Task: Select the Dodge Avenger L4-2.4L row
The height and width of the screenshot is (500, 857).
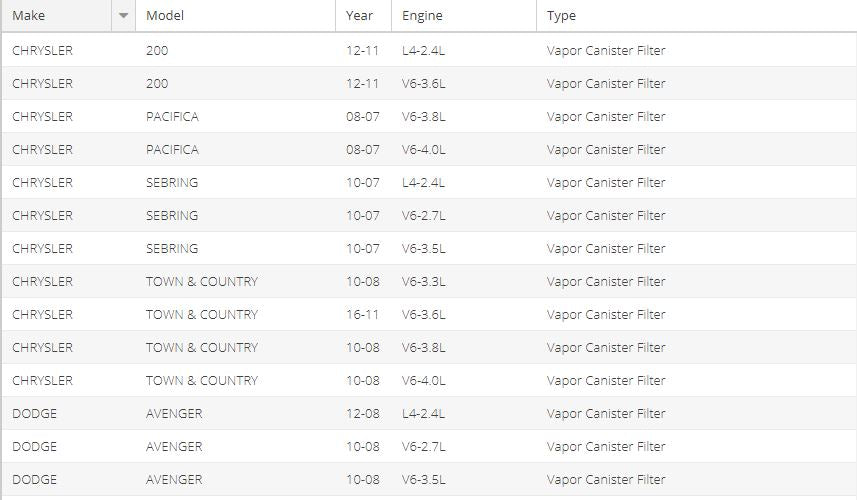Action: pos(428,413)
